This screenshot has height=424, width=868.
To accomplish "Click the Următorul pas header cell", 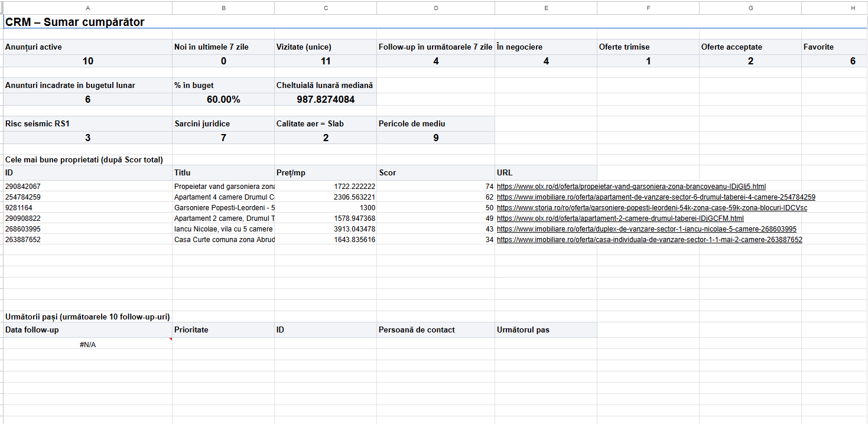I will (x=546, y=330).
